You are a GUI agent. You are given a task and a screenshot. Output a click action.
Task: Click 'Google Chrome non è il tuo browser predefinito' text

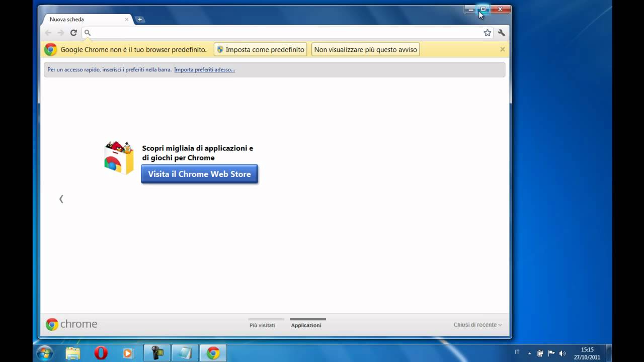(133, 50)
